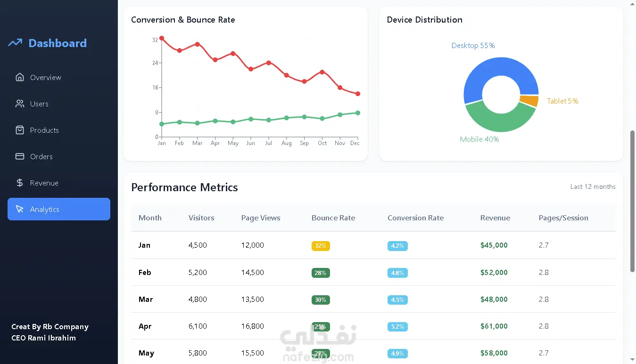Open the Products page
The width and height of the screenshot is (636, 364).
59,130
